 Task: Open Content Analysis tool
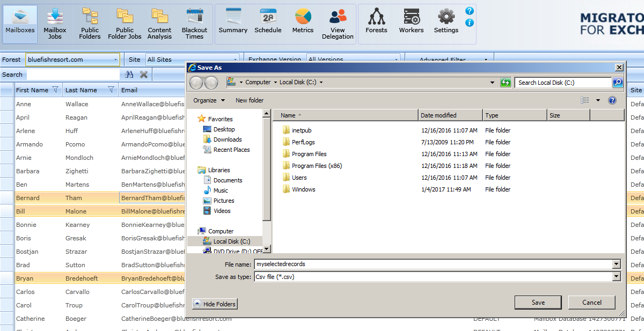pyautogui.click(x=159, y=24)
